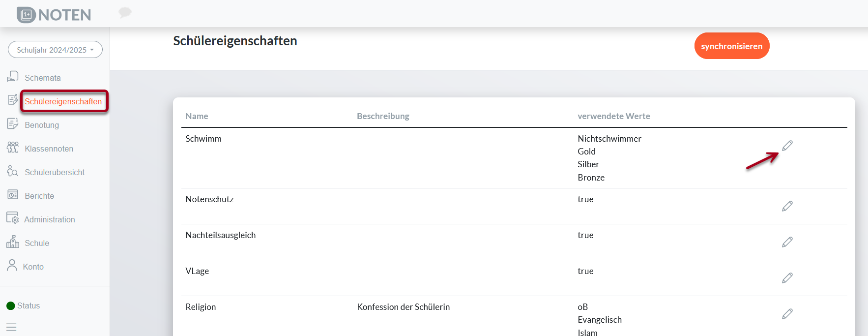This screenshot has height=336, width=868.
Task: Click the Benotung sidebar icon
Action: pos(13,123)
